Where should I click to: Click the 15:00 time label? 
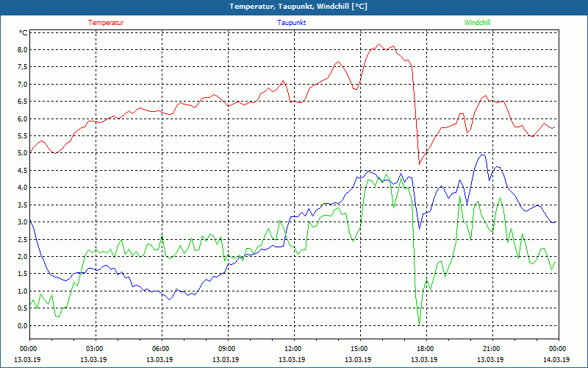(x=360, y=349)
